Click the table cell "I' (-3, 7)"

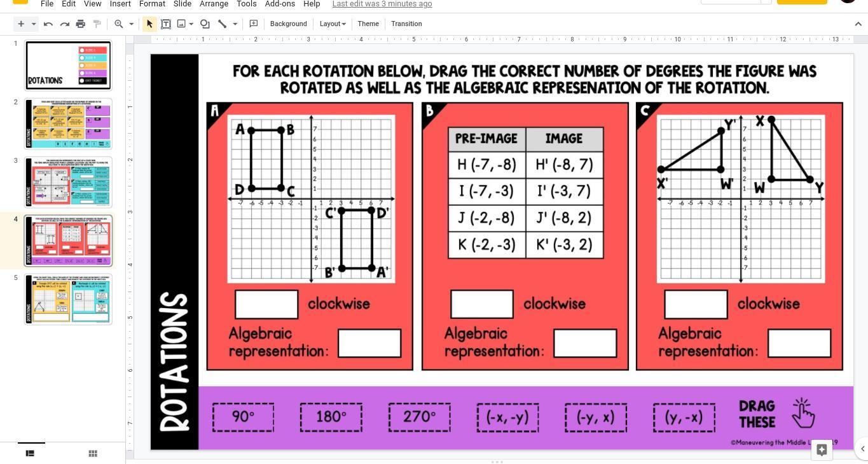click(x=565, y=192)
